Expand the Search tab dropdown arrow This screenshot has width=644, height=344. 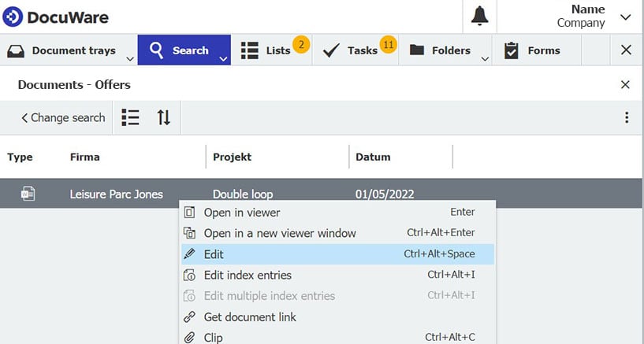pos(223,57)
